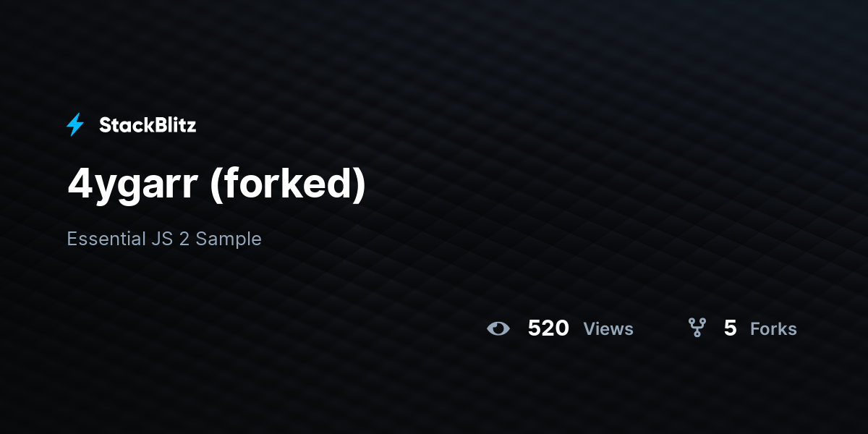Click the eye Views icon
This screenshot has width=868, height=434.
coord(498,329)
